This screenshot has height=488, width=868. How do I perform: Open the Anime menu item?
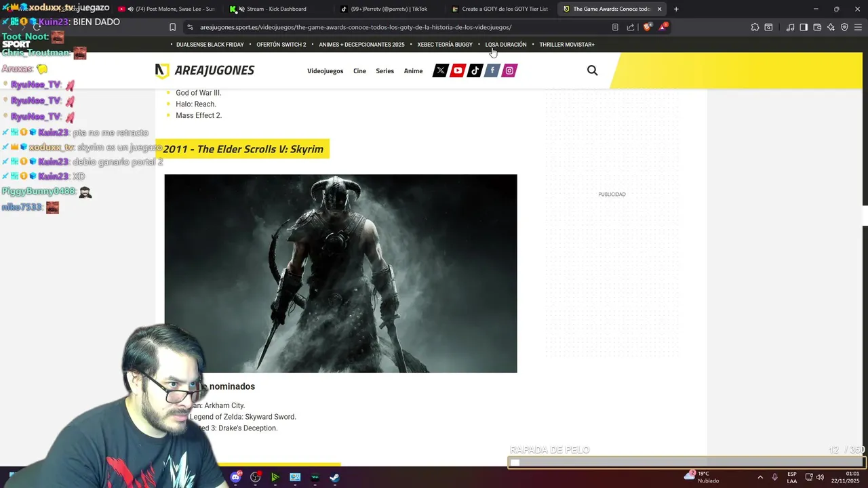tap(413, 71)
